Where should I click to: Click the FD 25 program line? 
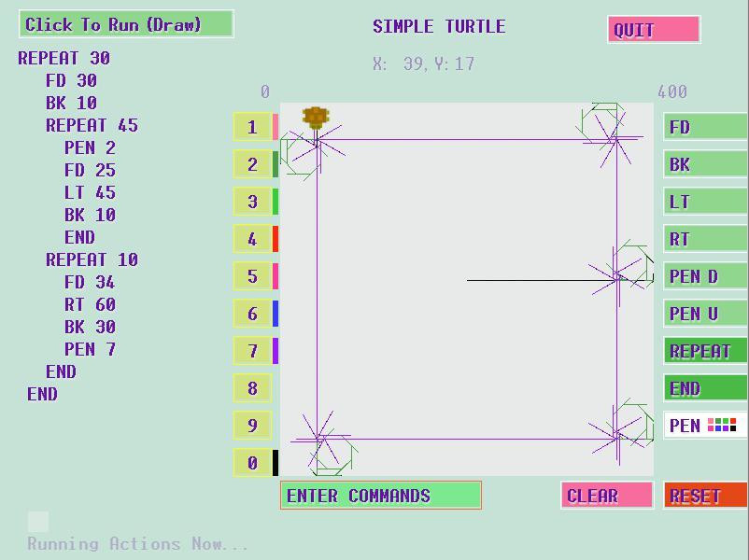click(x=90, y=171)
